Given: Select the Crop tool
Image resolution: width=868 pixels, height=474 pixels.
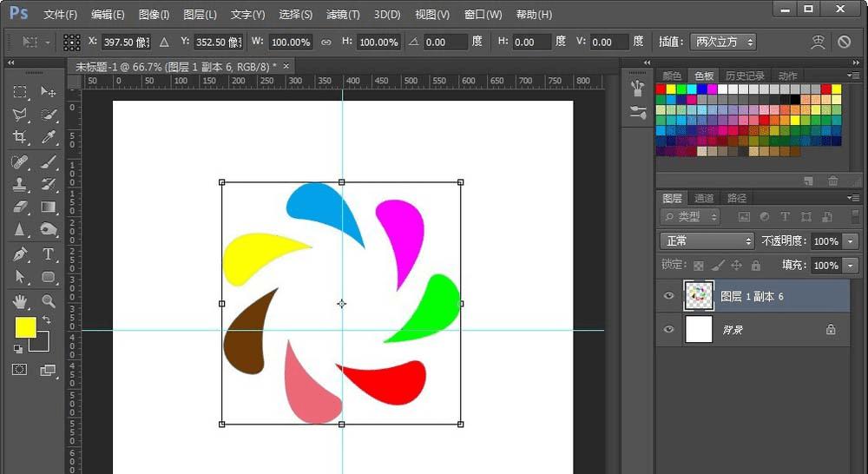Looking at the screenshot, I should point(20,137).
